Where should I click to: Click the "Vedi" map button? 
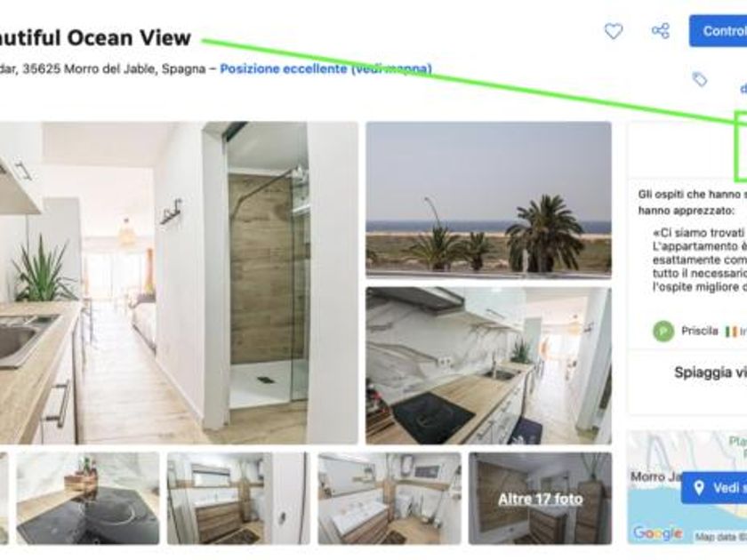714,488
